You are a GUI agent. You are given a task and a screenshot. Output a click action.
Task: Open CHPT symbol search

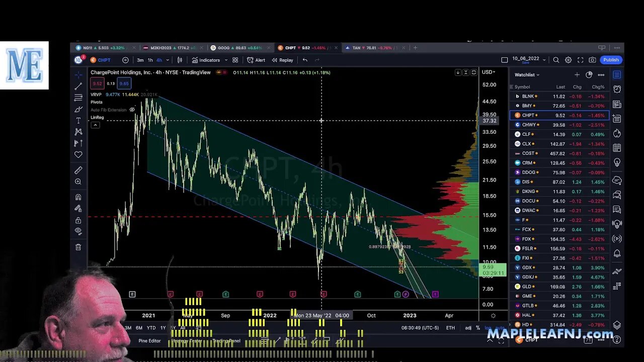tap(101, 60)
